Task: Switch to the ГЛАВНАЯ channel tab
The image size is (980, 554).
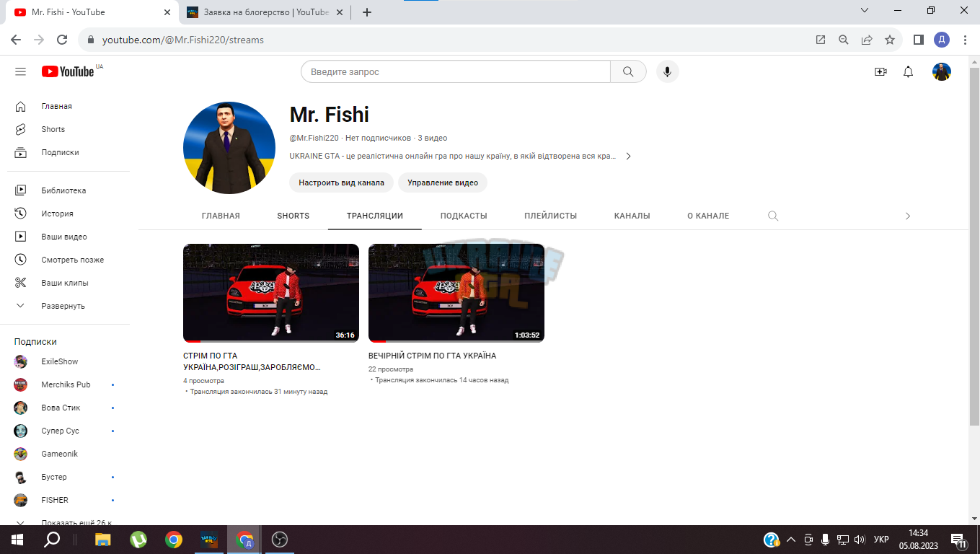Action: [x=221, y=216]
